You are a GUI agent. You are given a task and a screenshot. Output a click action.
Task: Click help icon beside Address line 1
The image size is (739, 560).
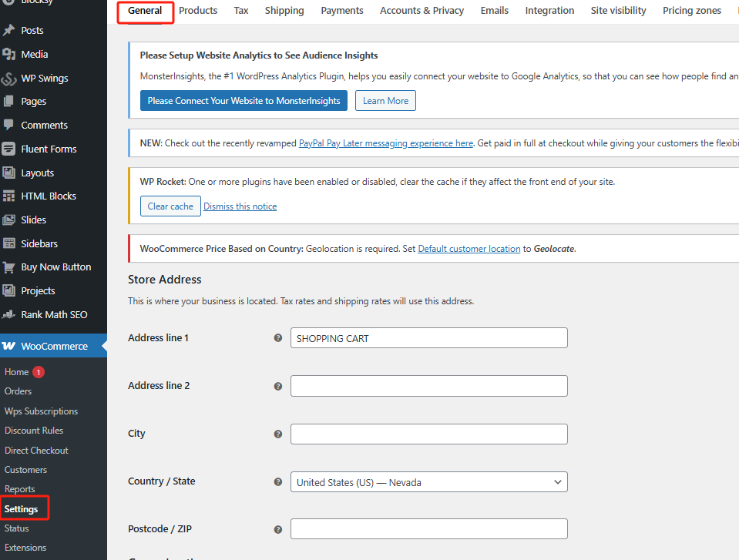[x=278, y=338]
